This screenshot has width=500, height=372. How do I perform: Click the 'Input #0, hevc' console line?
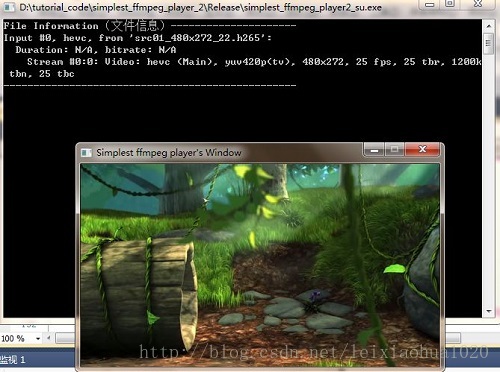137,38
